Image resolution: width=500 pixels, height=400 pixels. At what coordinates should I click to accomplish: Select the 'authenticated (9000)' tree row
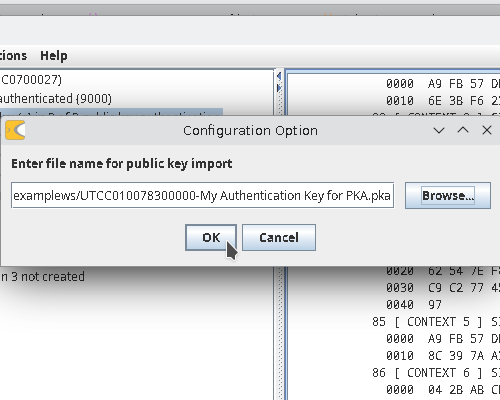click(x=56, y=99)
